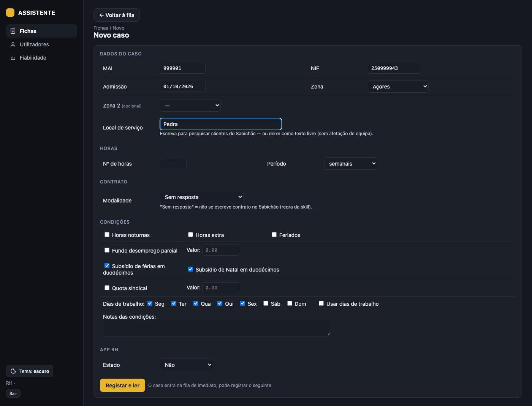The image size is (532, 406).
Task: Expand the Modalidade Sem resposta dropdown
Action: click(202, 197)
